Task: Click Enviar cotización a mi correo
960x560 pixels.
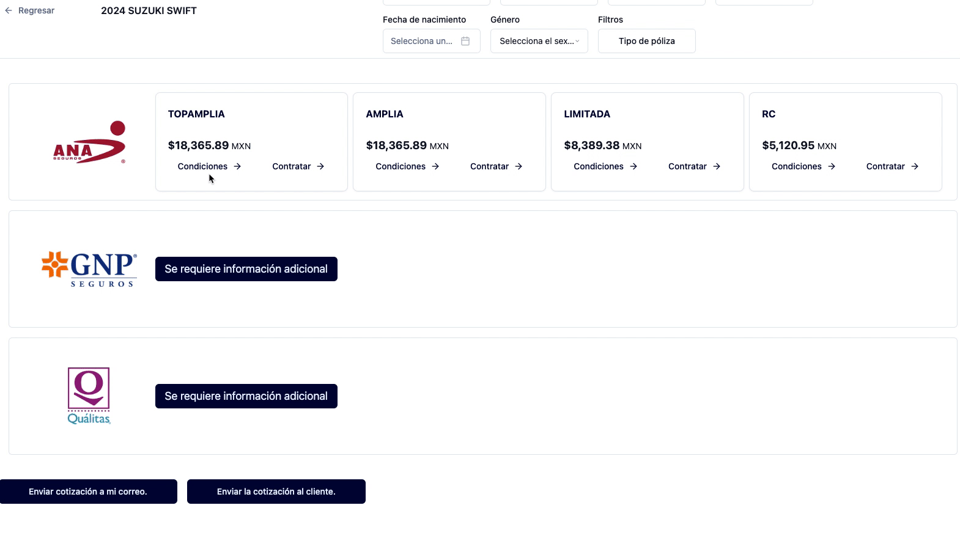Action: click(x=88, y=492)
